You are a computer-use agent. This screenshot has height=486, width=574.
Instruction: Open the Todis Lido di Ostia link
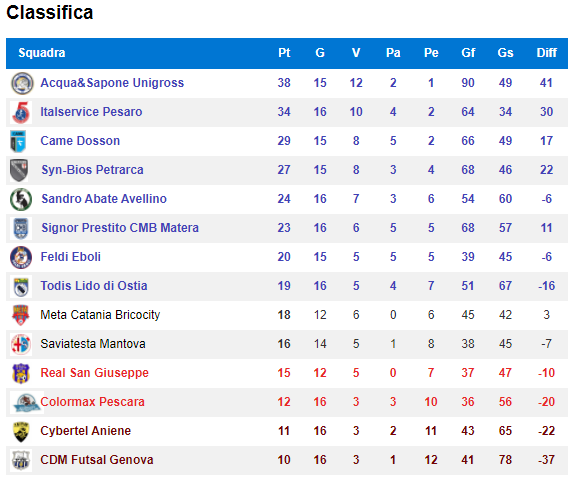click(x=94, y=285)
